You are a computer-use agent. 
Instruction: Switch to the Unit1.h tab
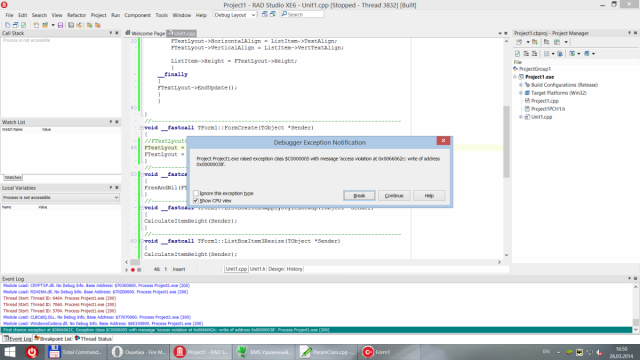(x=258, y=269)
